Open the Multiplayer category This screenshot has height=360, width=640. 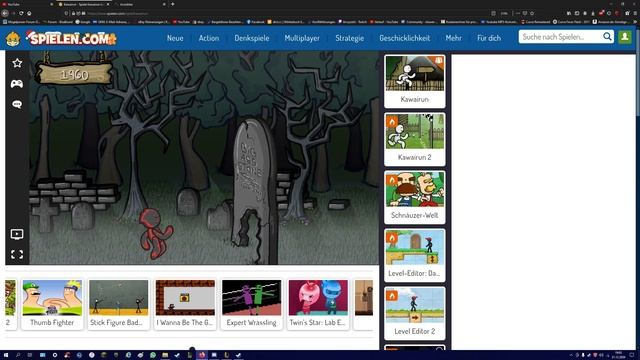tap(302, 38)
